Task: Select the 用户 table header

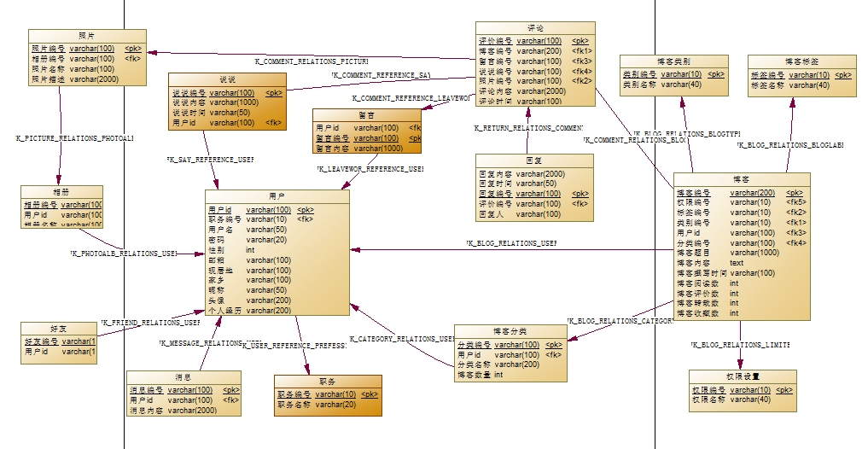Action: click(277, 196)
